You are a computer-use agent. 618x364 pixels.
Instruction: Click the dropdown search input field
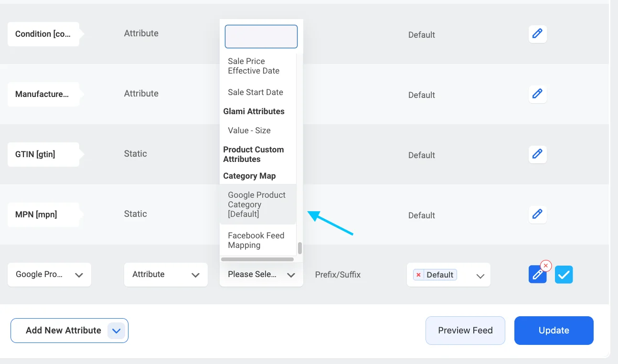coord(261,37)
